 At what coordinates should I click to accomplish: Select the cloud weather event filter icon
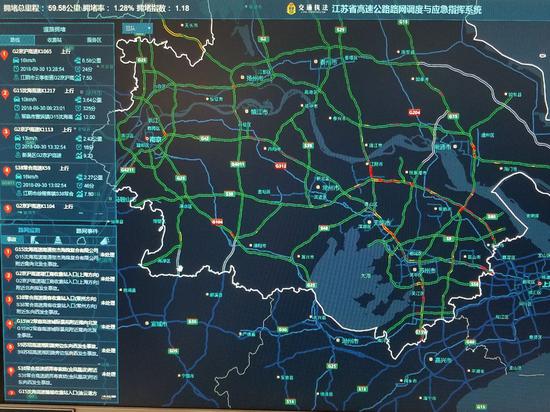pos(81,241)
